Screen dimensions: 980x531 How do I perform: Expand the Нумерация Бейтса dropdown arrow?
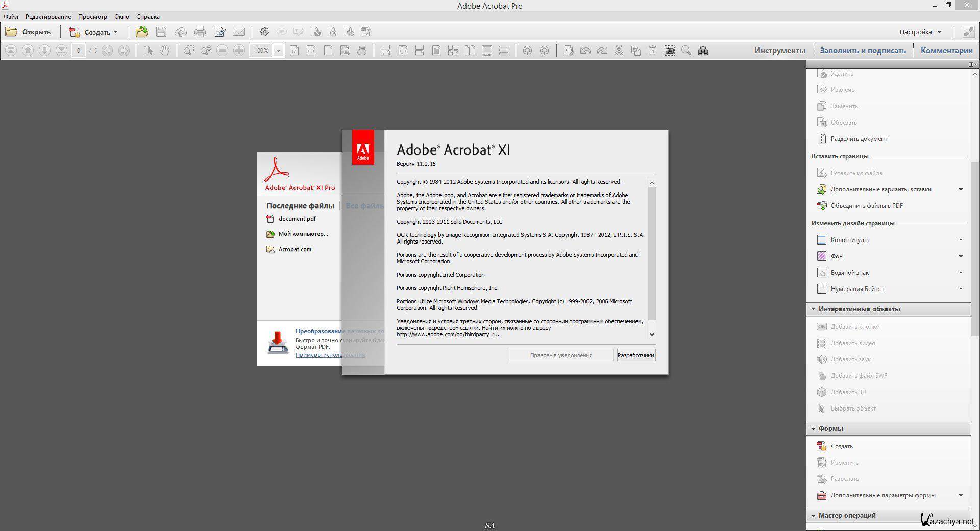click(961, 289)
